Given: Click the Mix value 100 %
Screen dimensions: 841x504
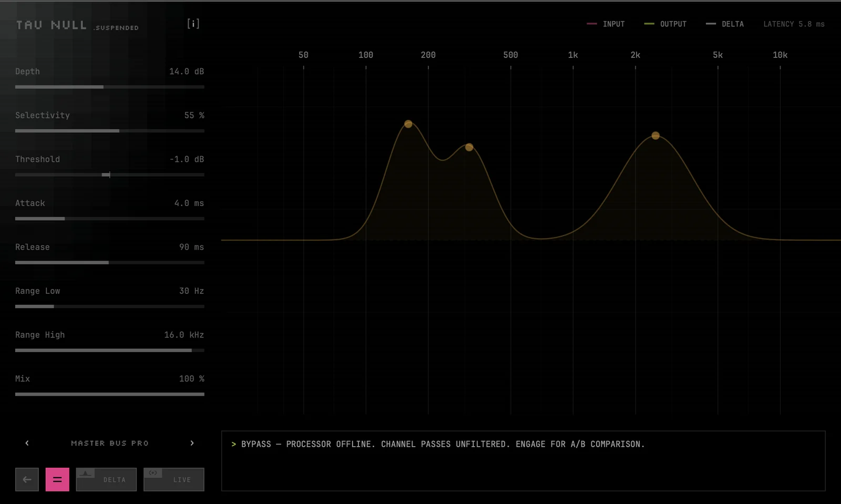Looking at the screenshot, I should click(191, 378).
